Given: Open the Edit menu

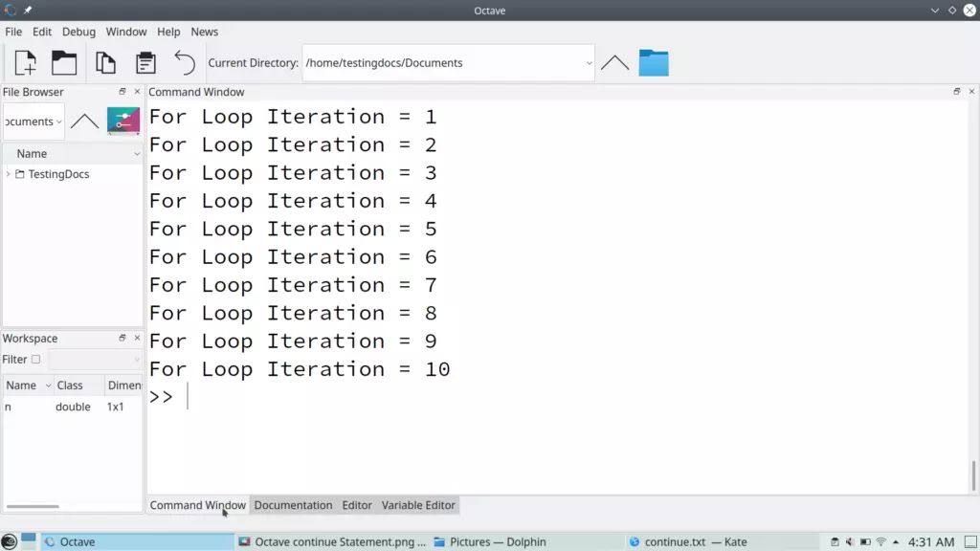Looking at the screenshot, I should point(42,32).
